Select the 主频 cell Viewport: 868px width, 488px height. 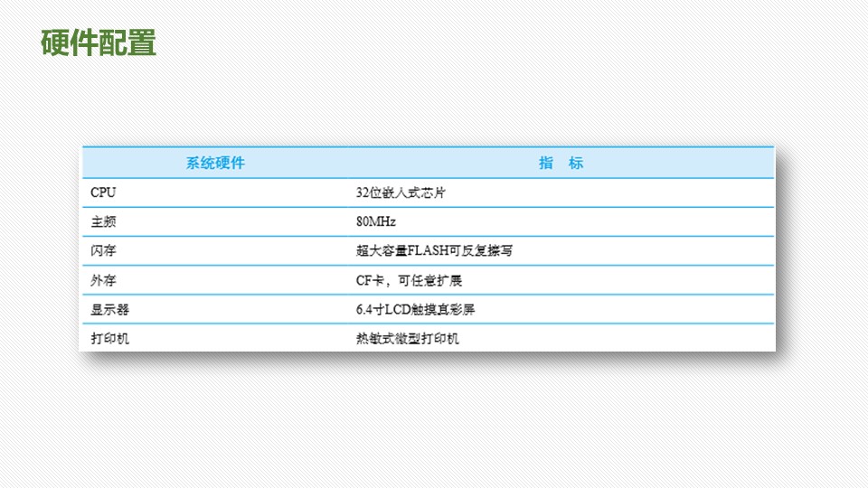click(215, 222)
